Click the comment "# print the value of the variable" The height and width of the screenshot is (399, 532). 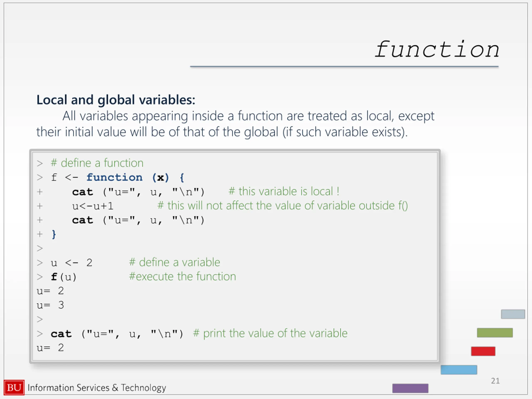[x=270, y=333]
